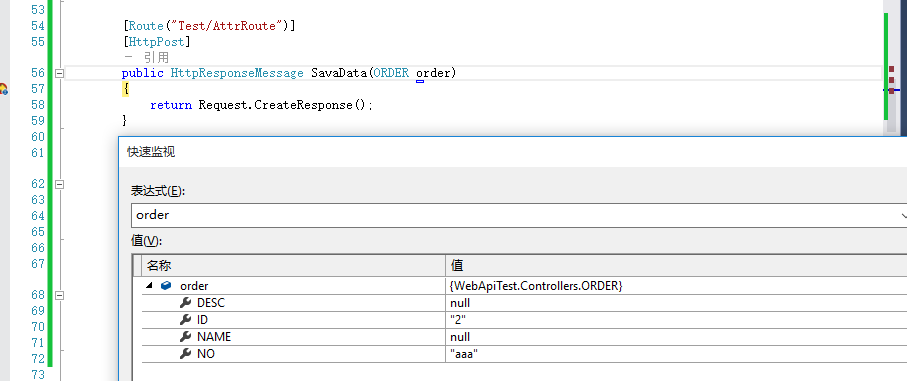Viewport: 907px width, 381px height.
Task: Open the expression combo box dropdown arrow
Action: [903, 216]
